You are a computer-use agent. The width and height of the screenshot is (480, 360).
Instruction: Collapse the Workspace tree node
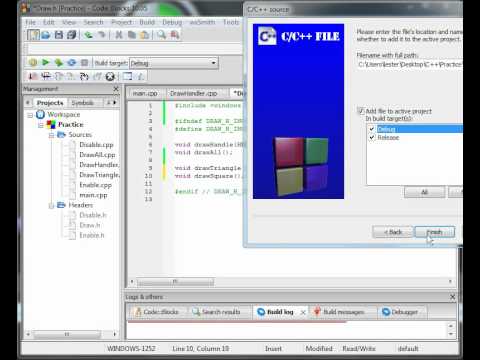coord(30,115)
